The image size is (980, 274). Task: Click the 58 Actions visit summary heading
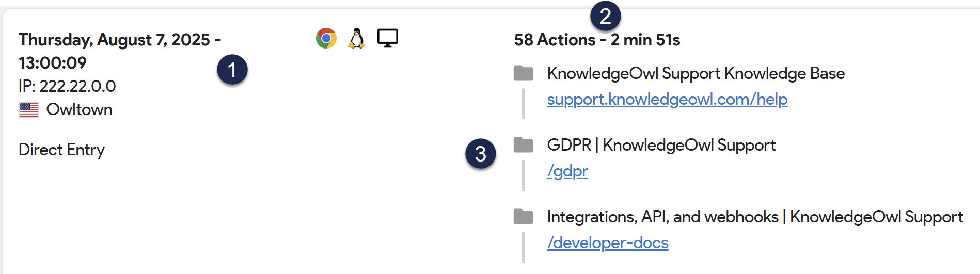597,40
